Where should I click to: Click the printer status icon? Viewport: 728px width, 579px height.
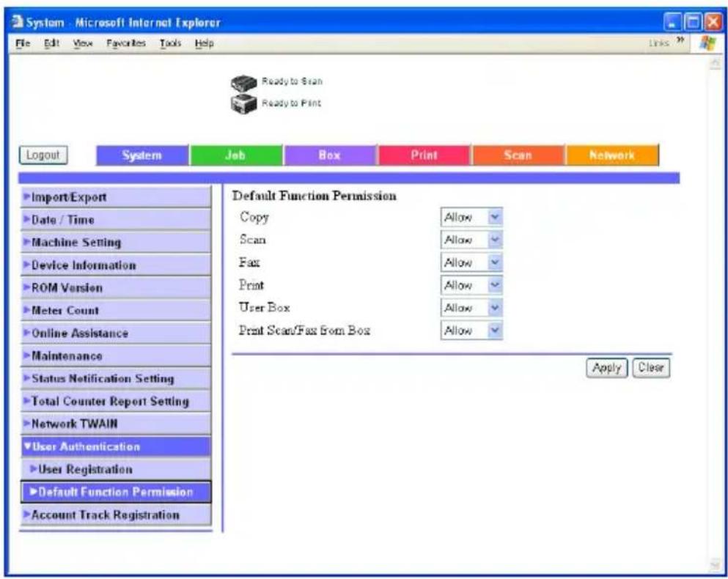coord(243,104)
